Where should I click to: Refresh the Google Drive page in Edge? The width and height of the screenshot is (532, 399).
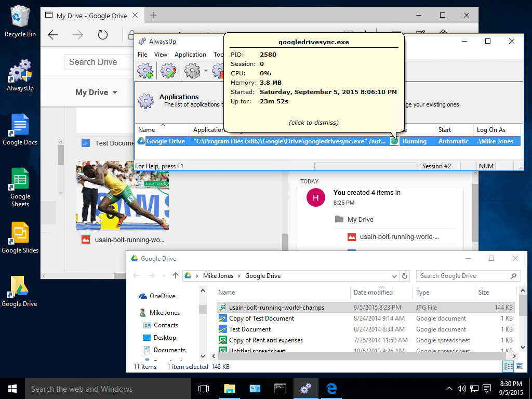pyautogui.click(x=102, y=35)
